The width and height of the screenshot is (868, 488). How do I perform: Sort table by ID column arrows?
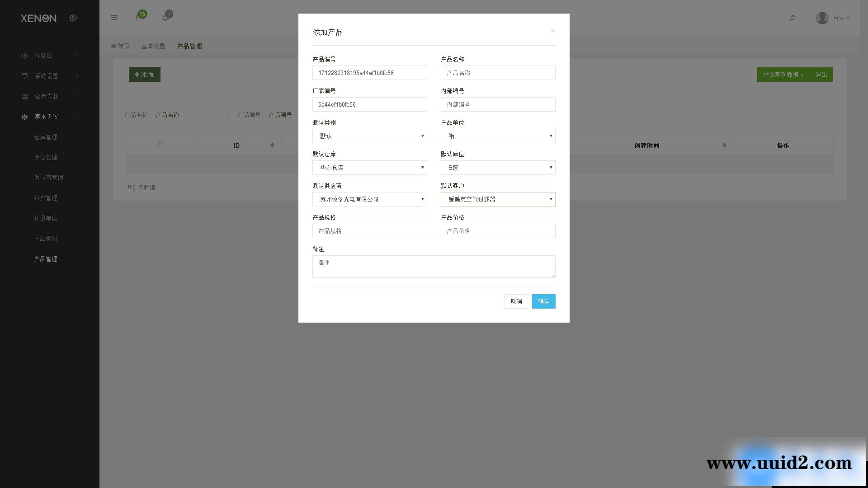[272, 145]
